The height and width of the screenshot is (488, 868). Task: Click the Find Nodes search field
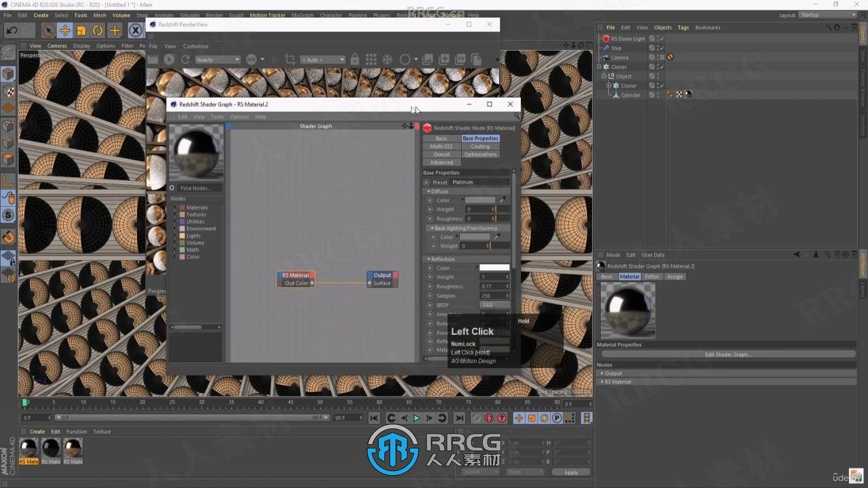pos(200,188)
